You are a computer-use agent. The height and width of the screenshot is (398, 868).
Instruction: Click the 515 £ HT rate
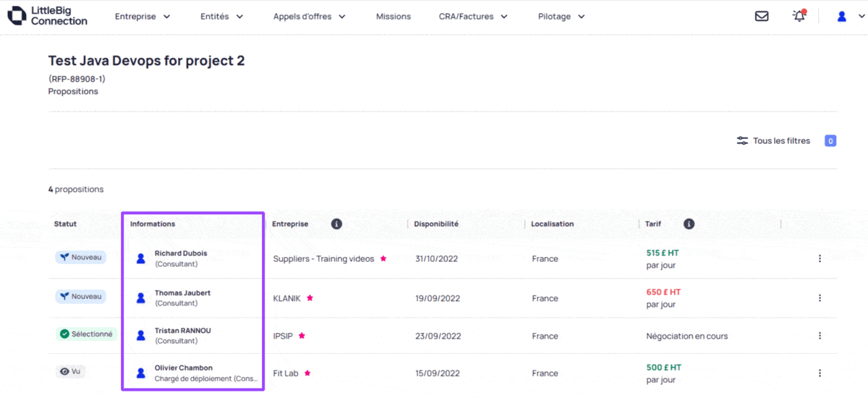coord(663,253)
